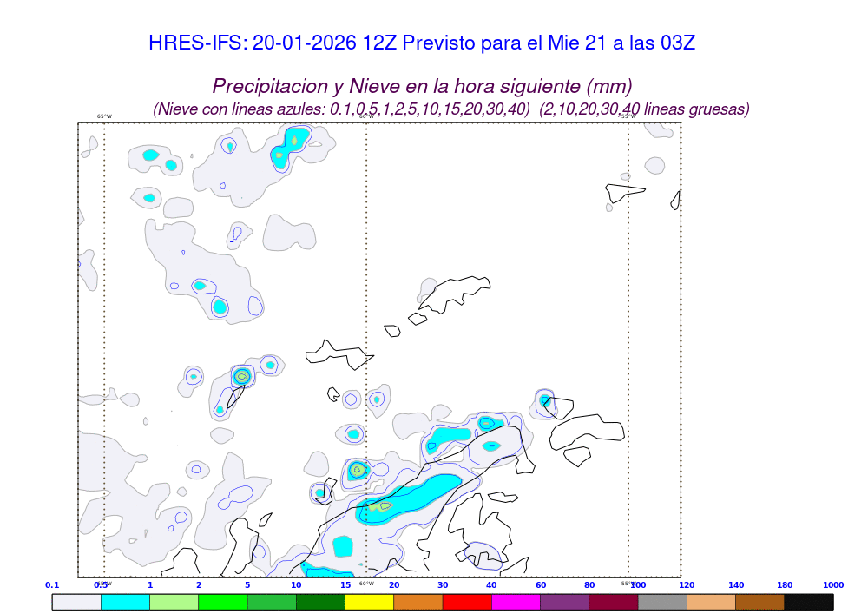
Task: Click the "0.1" value on the legend scale
Action: pos(52,585)
